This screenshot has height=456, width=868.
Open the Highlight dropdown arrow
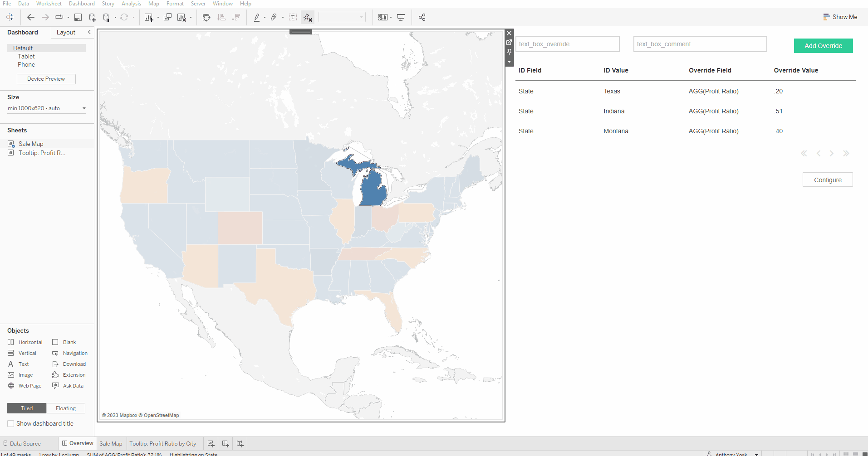(x=265, y=18)
